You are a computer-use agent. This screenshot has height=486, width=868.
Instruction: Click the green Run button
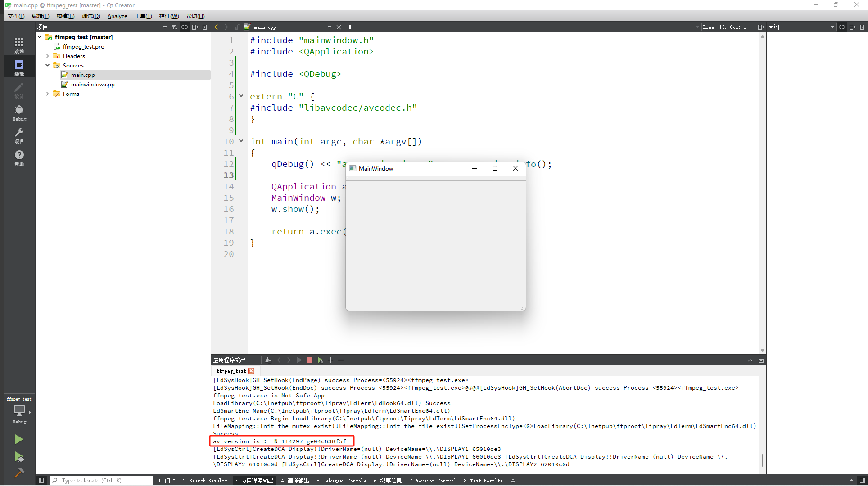point(18,439)
